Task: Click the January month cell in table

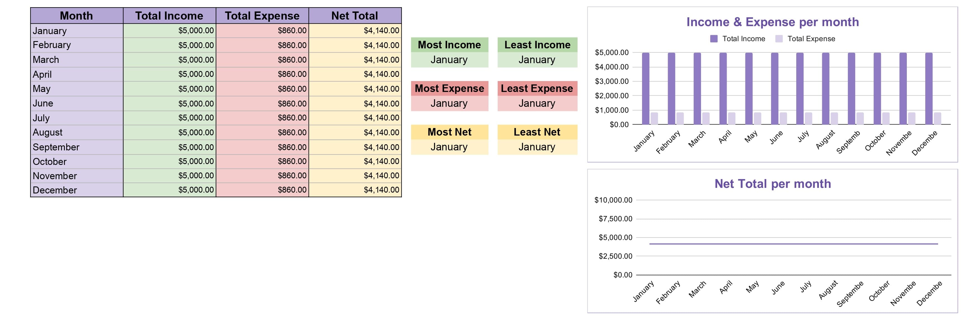Action: click(77, 30)
